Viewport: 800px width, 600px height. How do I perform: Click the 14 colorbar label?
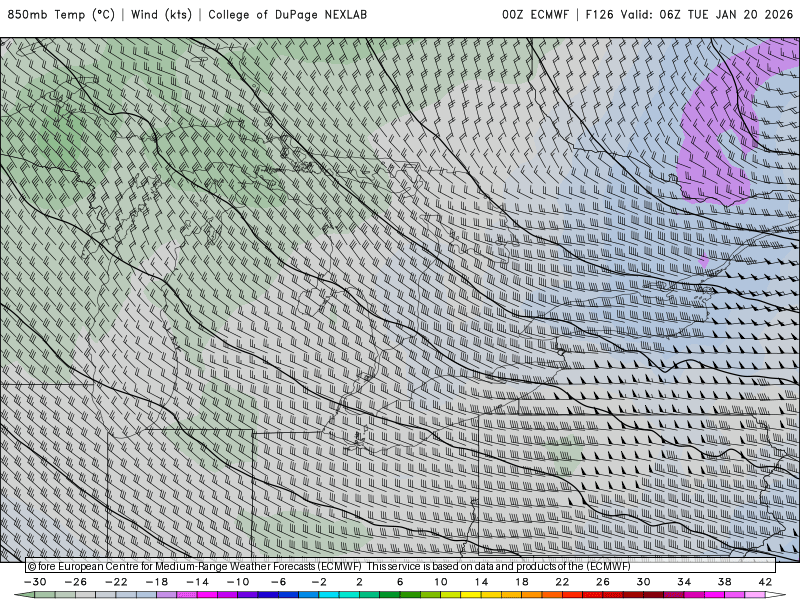481,582
